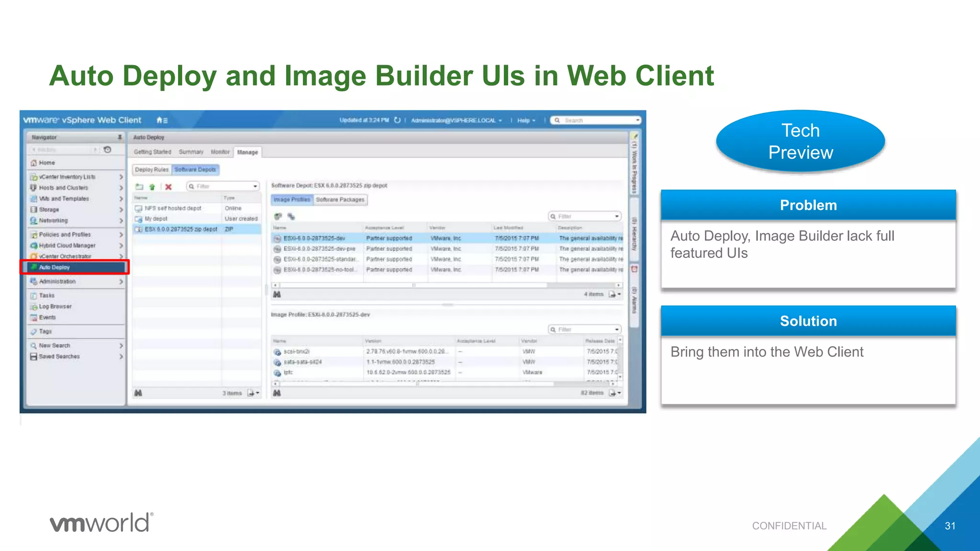
Task: Sort image profiles by Acceptance Level column
Action: pyautogui.click(x=395, y=228)
